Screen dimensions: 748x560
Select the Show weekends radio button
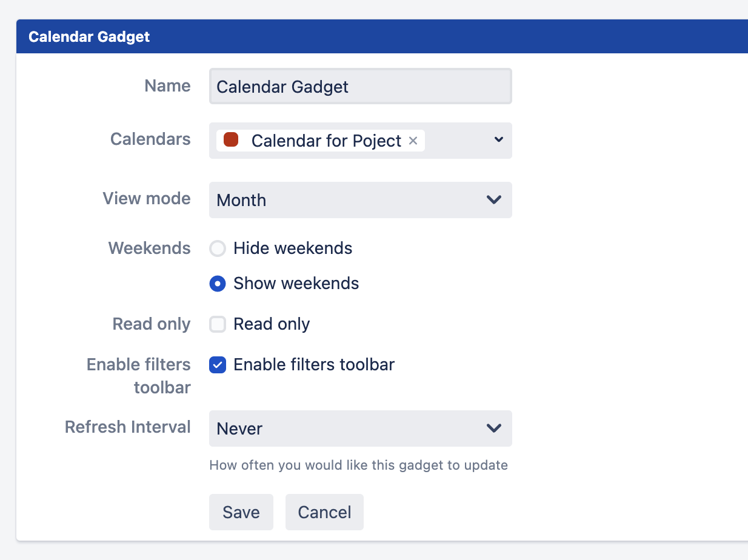(218, 284)
